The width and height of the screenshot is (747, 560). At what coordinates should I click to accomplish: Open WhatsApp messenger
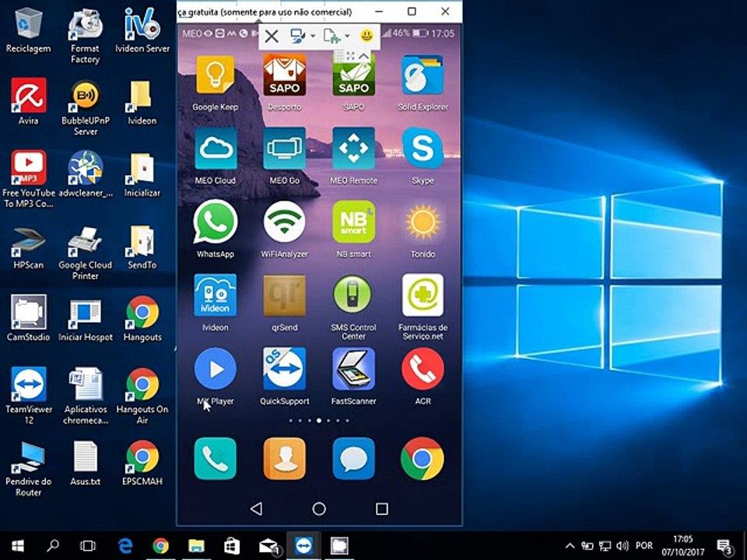click(x=215, y=222)
